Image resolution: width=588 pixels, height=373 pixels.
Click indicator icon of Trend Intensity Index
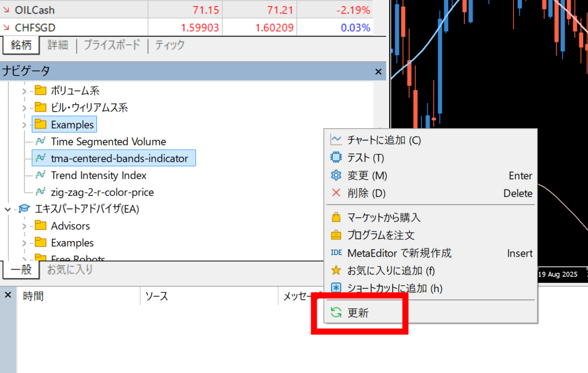tap(41, 175)
